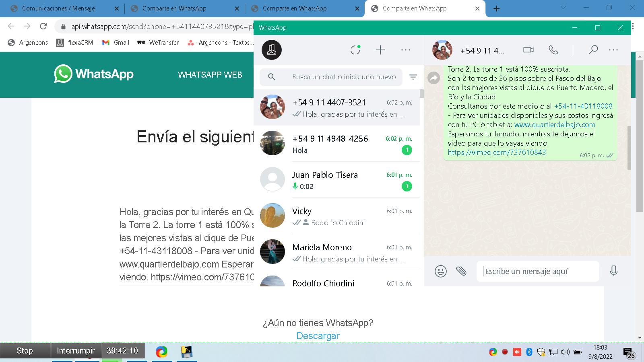The image size is (644, 362).
Task: Open the Bluetooth tray icon
Action: 529,352
